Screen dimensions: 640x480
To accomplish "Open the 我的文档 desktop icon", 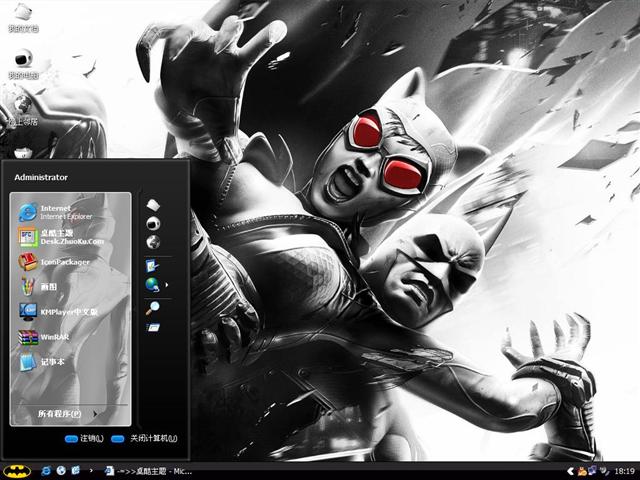I will pos(23,18).
